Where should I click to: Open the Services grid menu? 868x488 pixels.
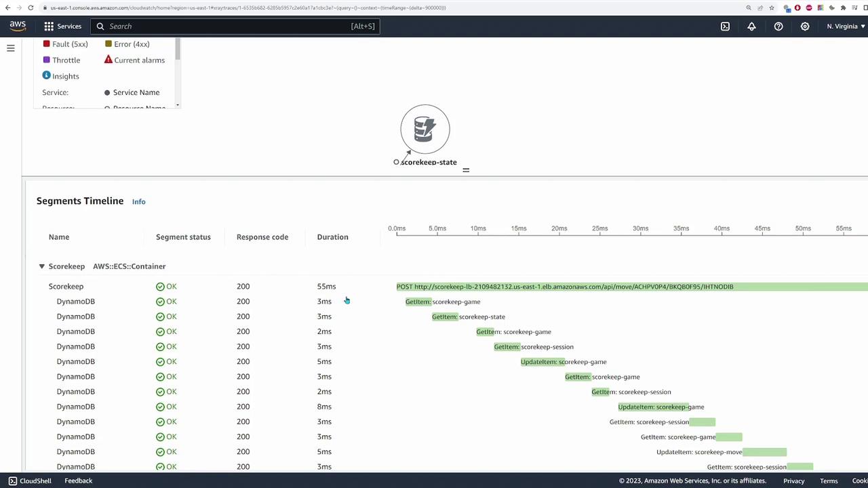pyautogui.click(x=49, y=26)
